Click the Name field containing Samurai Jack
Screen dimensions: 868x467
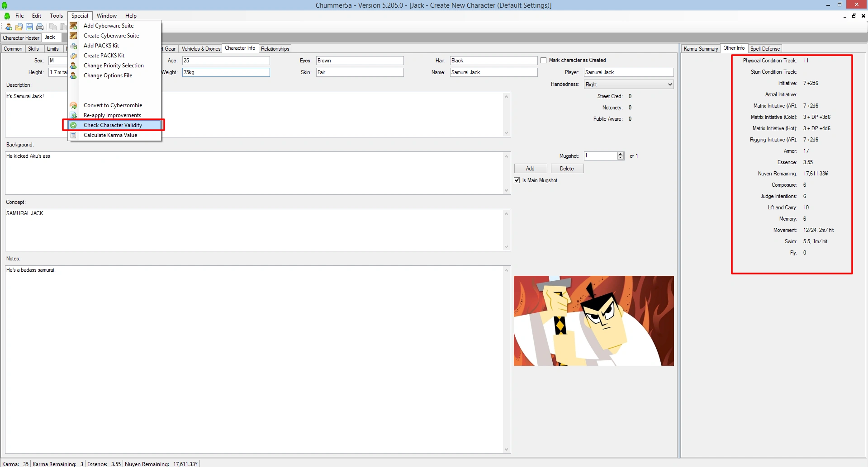tap(494, 72)
